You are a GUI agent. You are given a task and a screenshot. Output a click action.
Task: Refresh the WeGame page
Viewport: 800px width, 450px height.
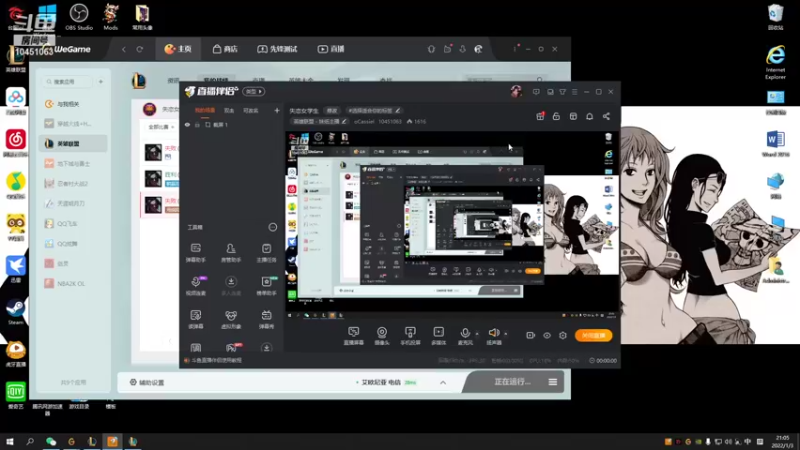139,49
